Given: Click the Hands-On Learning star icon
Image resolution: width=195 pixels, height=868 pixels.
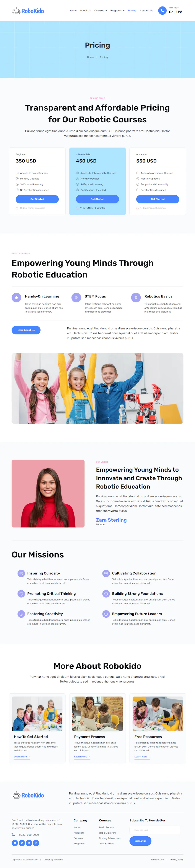Looking at the screenshot, I should tap(16, 298).
